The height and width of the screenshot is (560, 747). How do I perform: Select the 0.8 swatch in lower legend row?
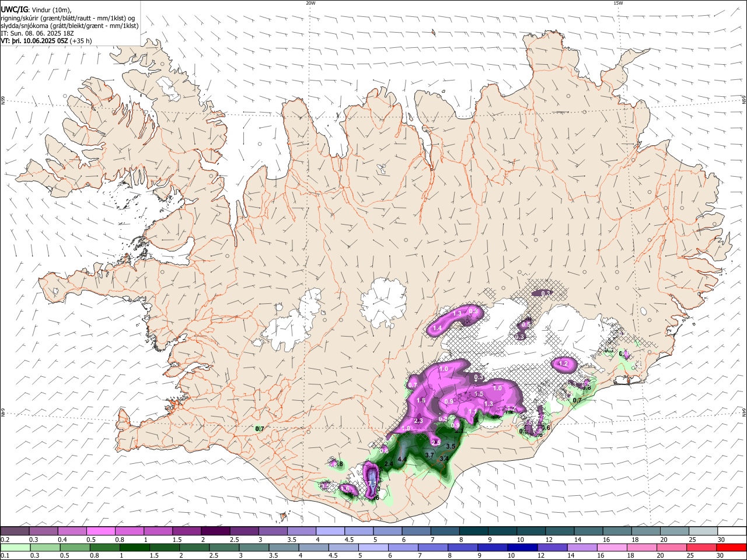pos(104,547)
